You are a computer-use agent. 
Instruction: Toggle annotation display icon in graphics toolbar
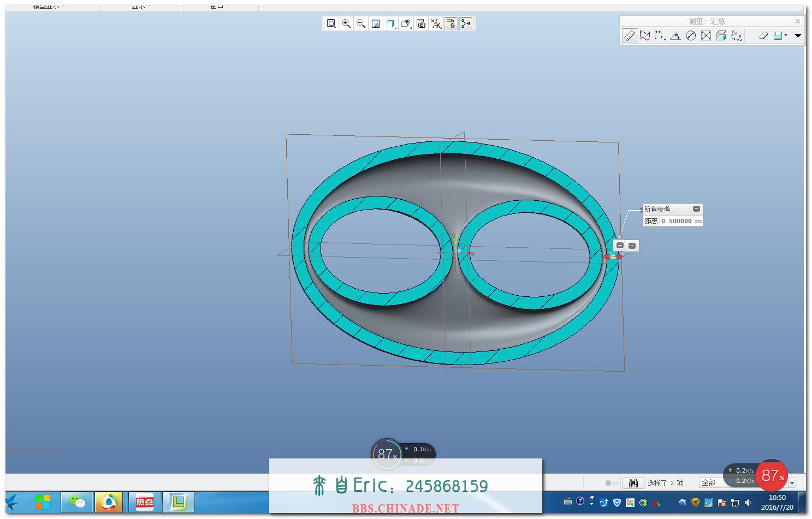coord(451,23)
